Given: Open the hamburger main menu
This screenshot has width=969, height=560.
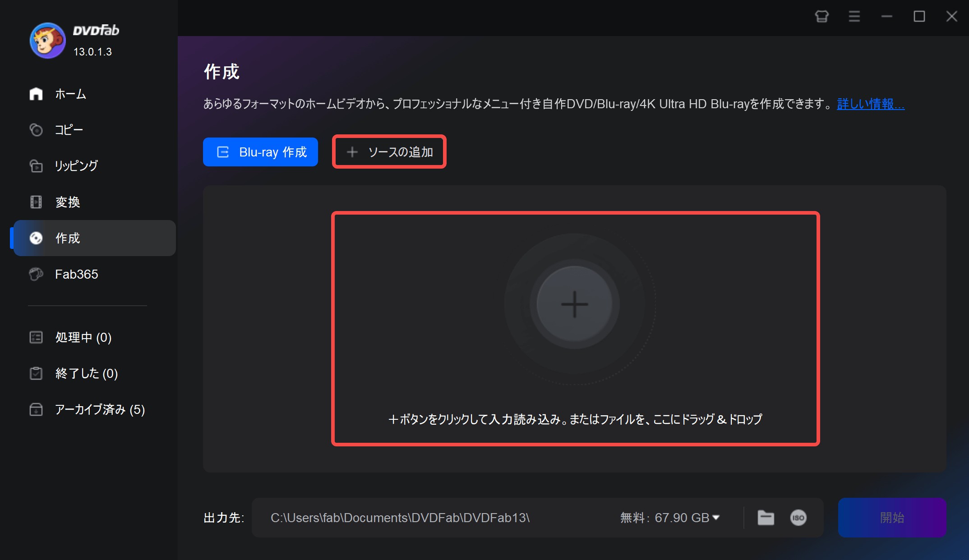Looking at the screenshot, I should [x=854, y=17].
